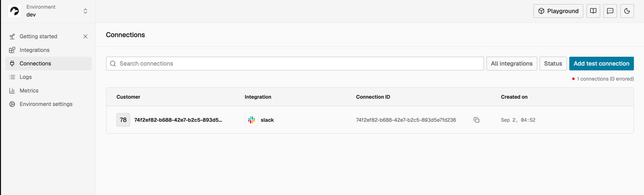644x195 pixels.
Task: Click the 1 connections (0 errored) text
Action: point(605,79)
